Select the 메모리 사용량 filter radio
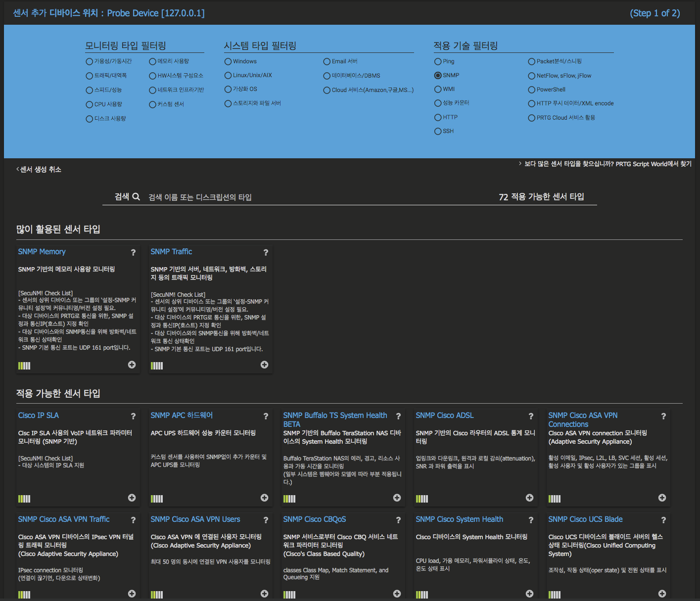The image size is (700, 601). tap(152, 62)
